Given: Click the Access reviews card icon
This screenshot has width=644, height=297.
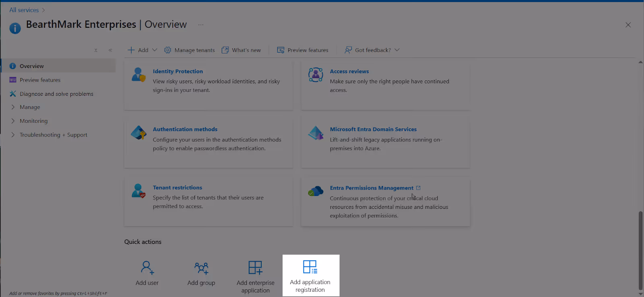Looking at the screenshot, I should coord(316,74).
